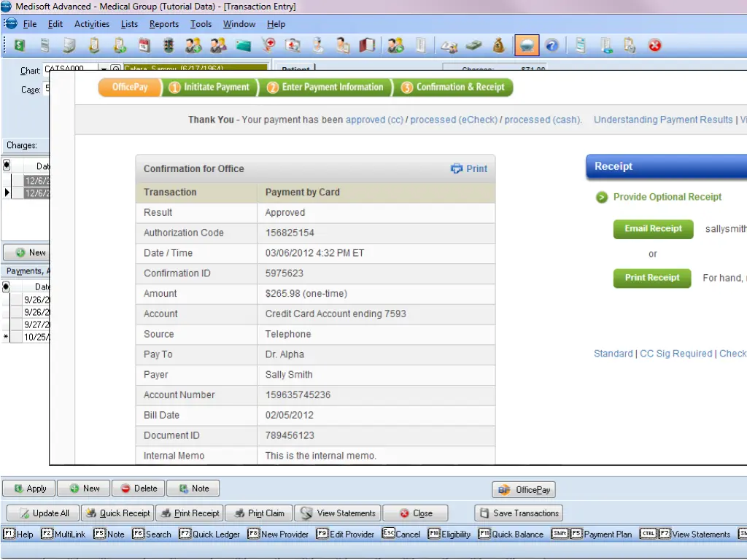Click the Standard receipt link
Viewport: 747px width, 560px height.
coord(613,354)
